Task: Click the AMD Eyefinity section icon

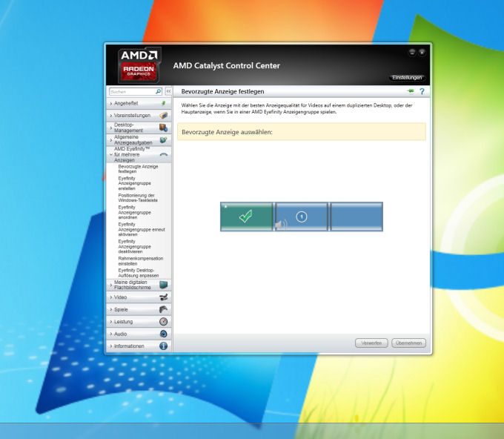Action: [163, 155]
